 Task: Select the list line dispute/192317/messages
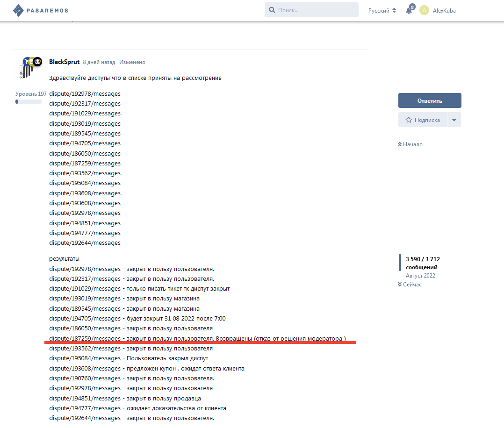(x=85, y=103)
